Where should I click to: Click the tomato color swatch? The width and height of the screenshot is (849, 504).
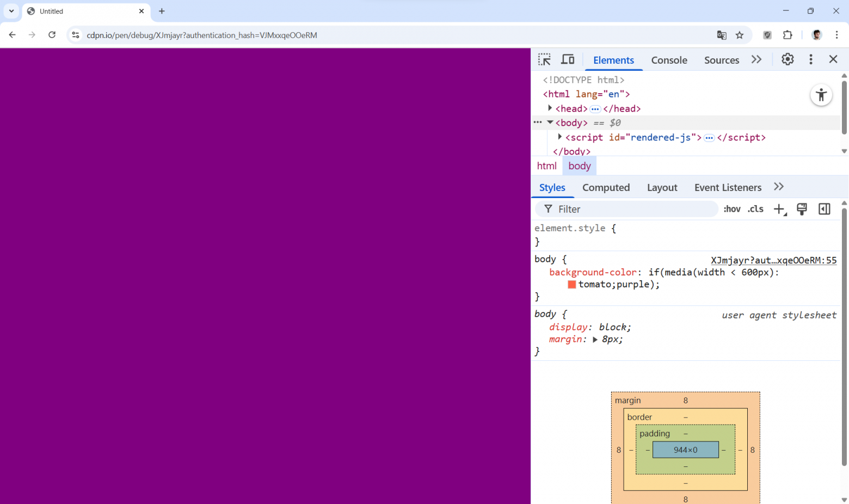(x=571, y=284)
